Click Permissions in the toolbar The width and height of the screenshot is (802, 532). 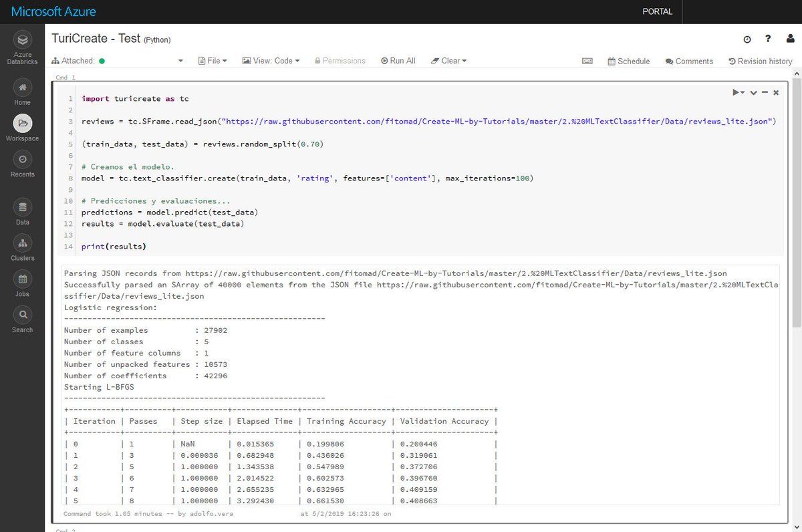pyautogui.click(x=339, y=61)
